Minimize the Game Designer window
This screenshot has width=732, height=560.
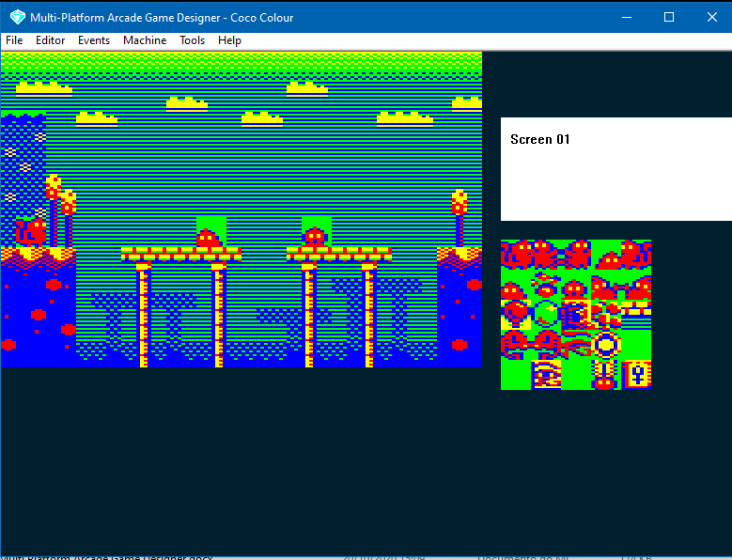point(627,17)
